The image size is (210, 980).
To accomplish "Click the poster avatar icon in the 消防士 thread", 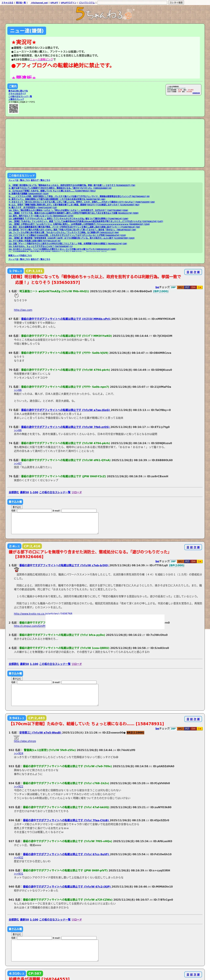I will tap(16, 570).
